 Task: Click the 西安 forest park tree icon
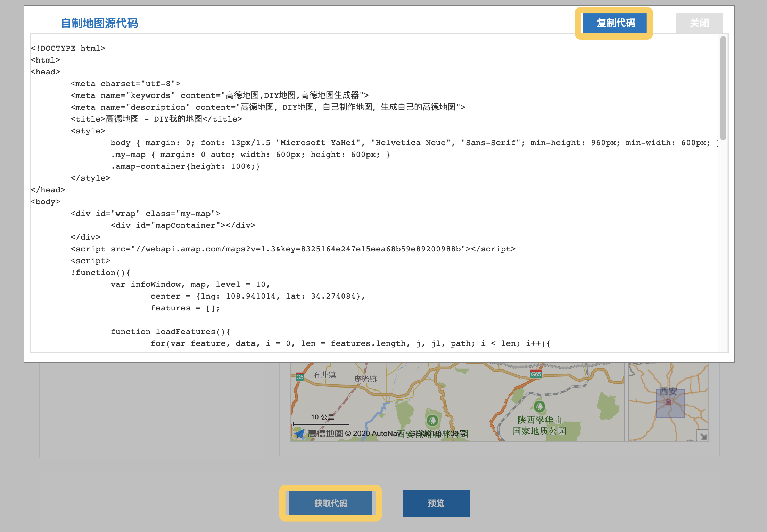(432, 421)
